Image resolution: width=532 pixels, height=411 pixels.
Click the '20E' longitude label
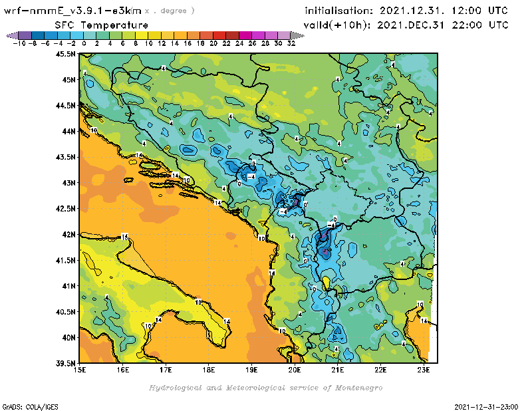295,370
